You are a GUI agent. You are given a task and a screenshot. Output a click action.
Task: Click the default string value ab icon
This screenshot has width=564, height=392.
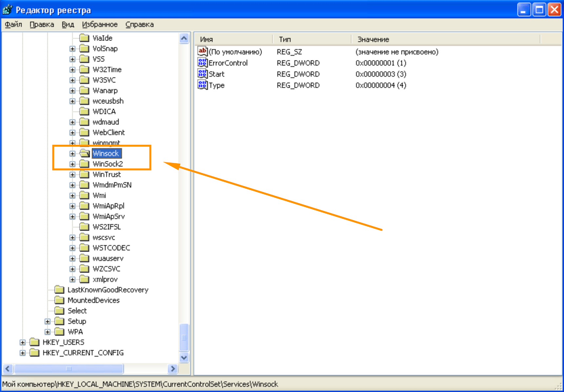click(x=202, y=51)
